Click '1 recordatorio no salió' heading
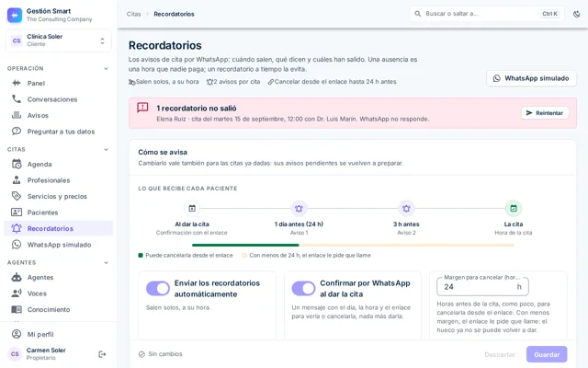 (x=197, y=109)
